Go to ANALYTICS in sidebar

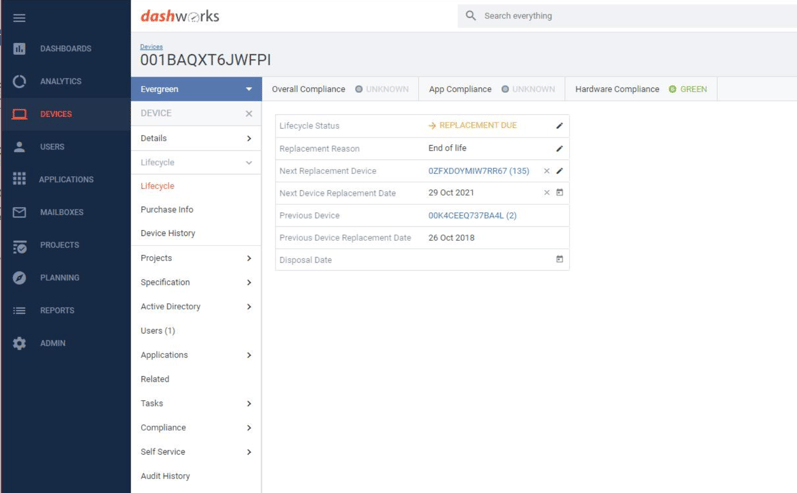[61, 81]
